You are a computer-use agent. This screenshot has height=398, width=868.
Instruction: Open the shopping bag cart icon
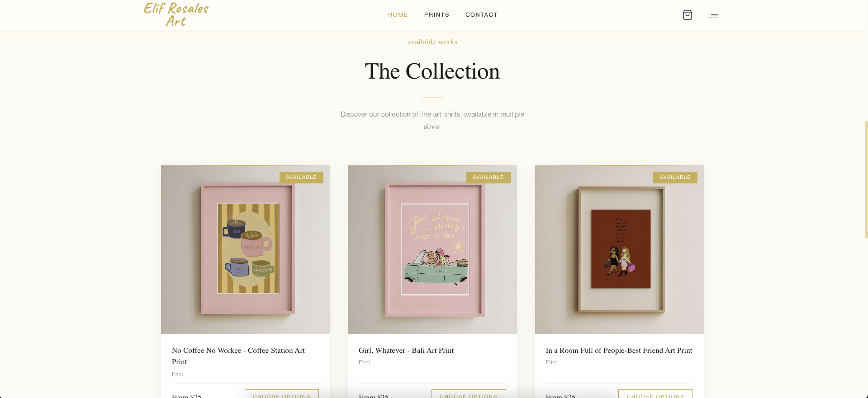[x=687, y=15]
